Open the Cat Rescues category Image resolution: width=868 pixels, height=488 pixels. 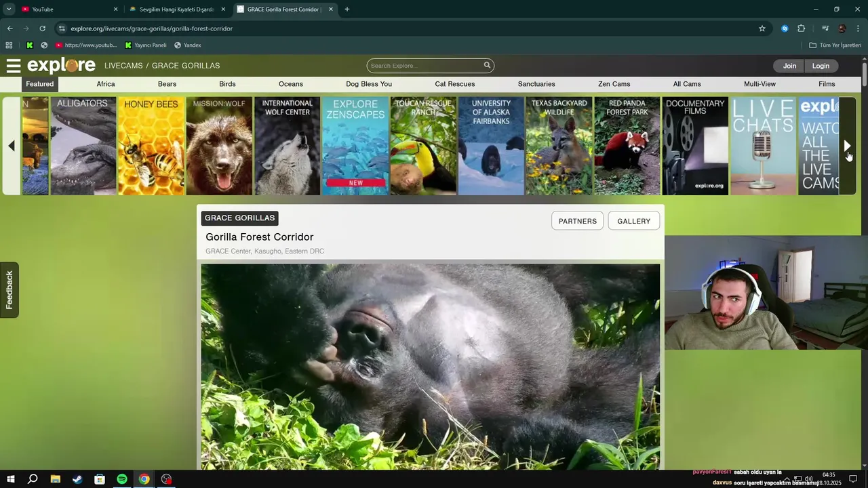pos(455,84)
